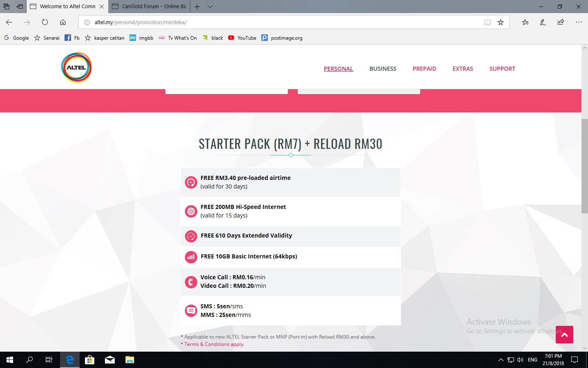The width and height of the screenshot is (588, 368).
Task: Click the Altel logo
Action: coord(76,67)
